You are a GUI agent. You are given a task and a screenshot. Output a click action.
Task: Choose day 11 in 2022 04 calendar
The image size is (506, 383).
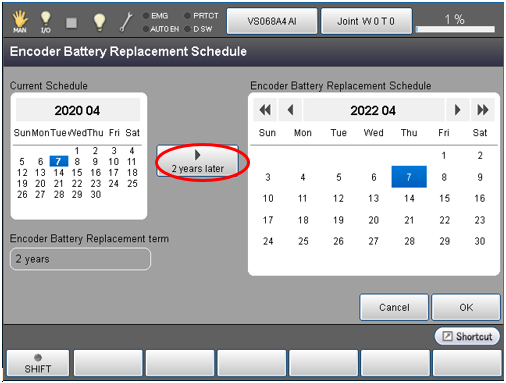pos(303,198)
